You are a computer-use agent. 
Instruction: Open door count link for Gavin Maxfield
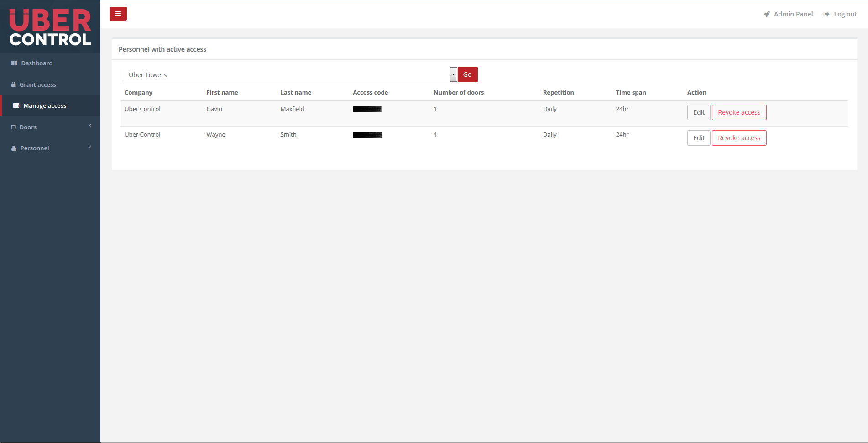[435, 109]
